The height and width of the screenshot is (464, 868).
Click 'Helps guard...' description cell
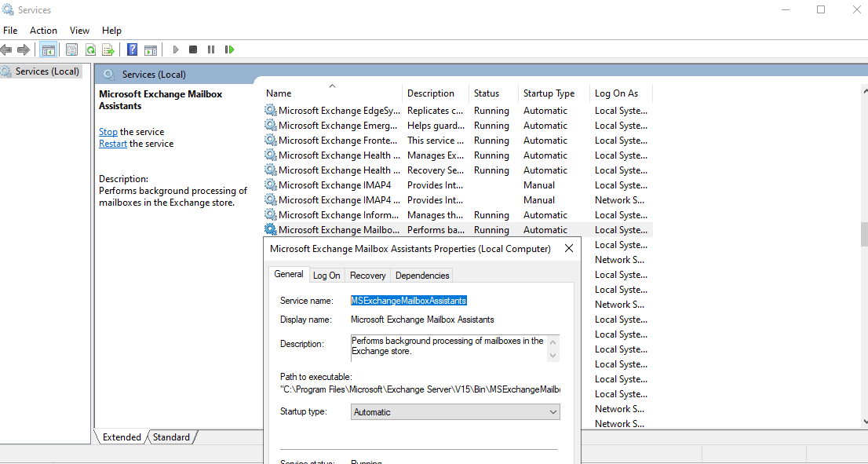pyautogui.click(x=436, y=125)
